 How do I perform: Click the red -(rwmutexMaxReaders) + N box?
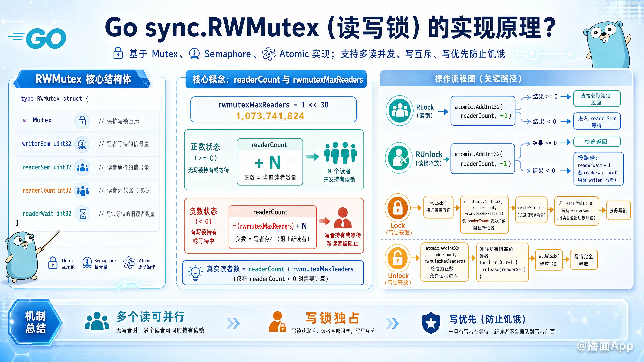coord(273,227)
